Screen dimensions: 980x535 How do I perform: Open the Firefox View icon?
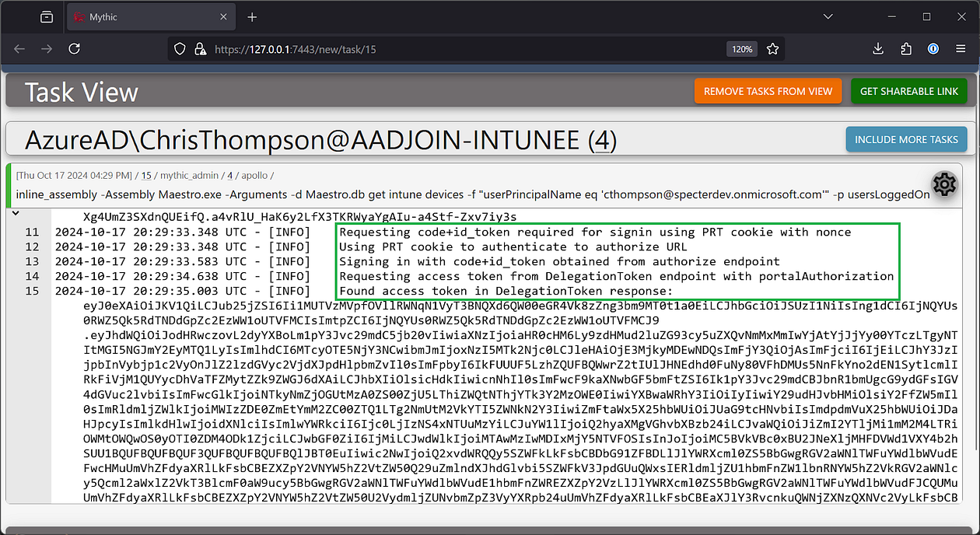click(47, 16)
